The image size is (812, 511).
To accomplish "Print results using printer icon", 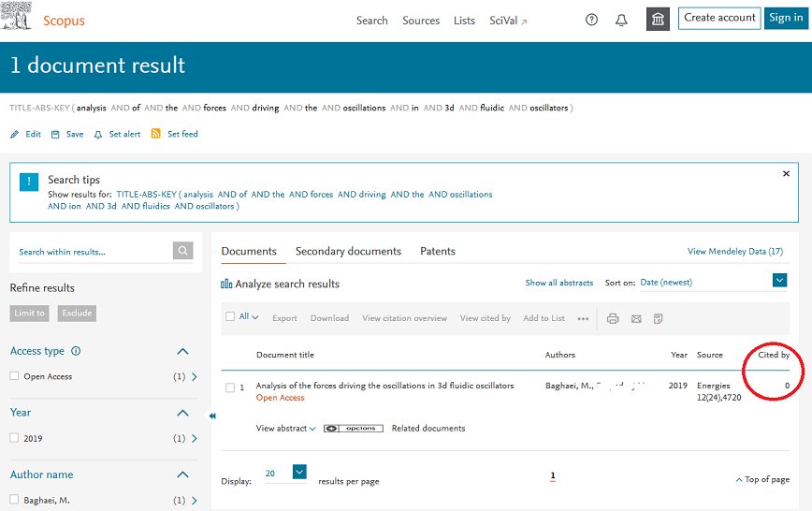I will coord(613,318).
